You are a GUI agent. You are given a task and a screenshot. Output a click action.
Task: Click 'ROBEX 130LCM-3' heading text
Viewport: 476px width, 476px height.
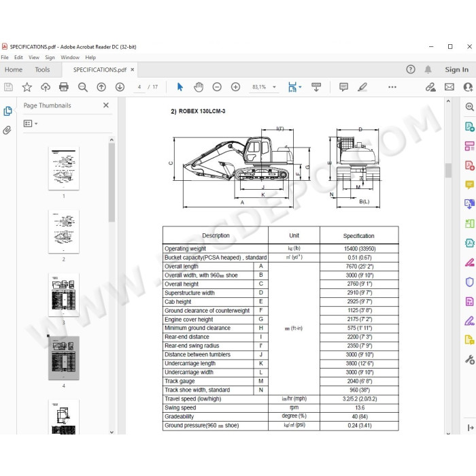[202, 111]
